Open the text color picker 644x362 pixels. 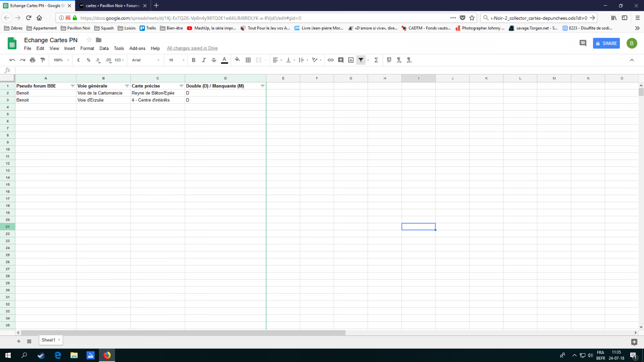[225, 60]
